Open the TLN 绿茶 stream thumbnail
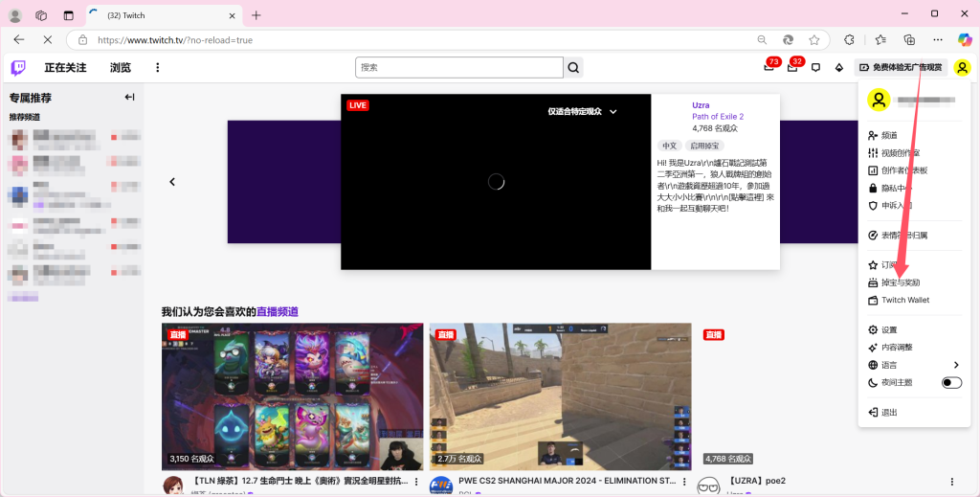The image size is (980, 497). 293,396
